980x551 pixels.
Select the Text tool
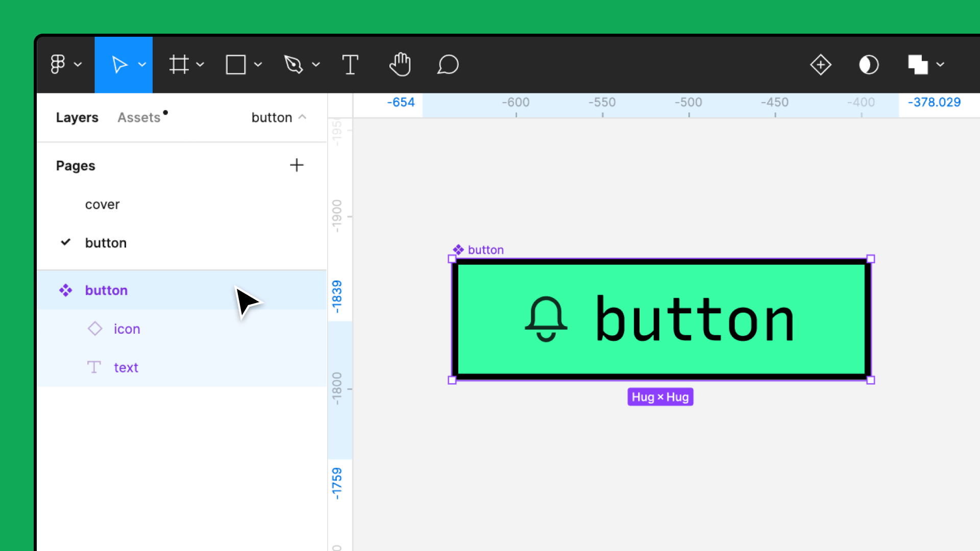[x=350, y=65]
